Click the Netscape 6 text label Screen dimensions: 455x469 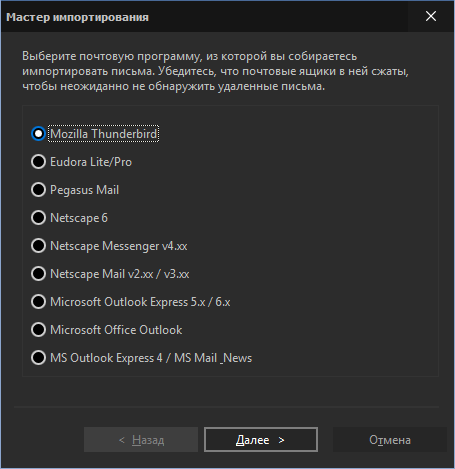79,218
